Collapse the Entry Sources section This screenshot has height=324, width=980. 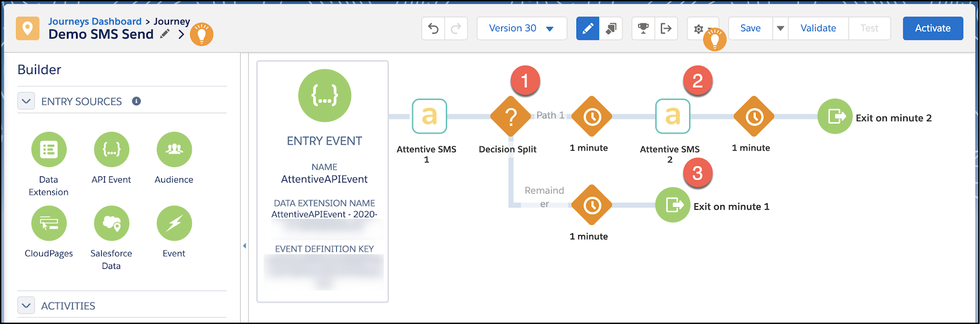26,101
